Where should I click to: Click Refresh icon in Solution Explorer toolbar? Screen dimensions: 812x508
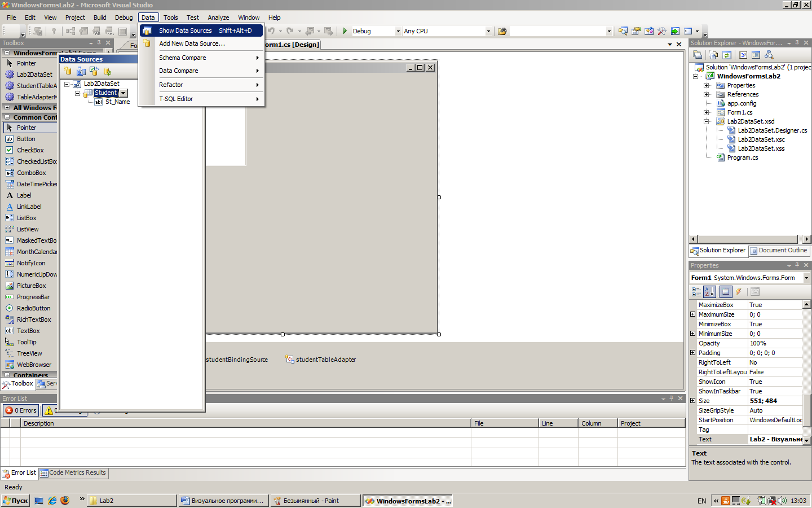[727, 55]
